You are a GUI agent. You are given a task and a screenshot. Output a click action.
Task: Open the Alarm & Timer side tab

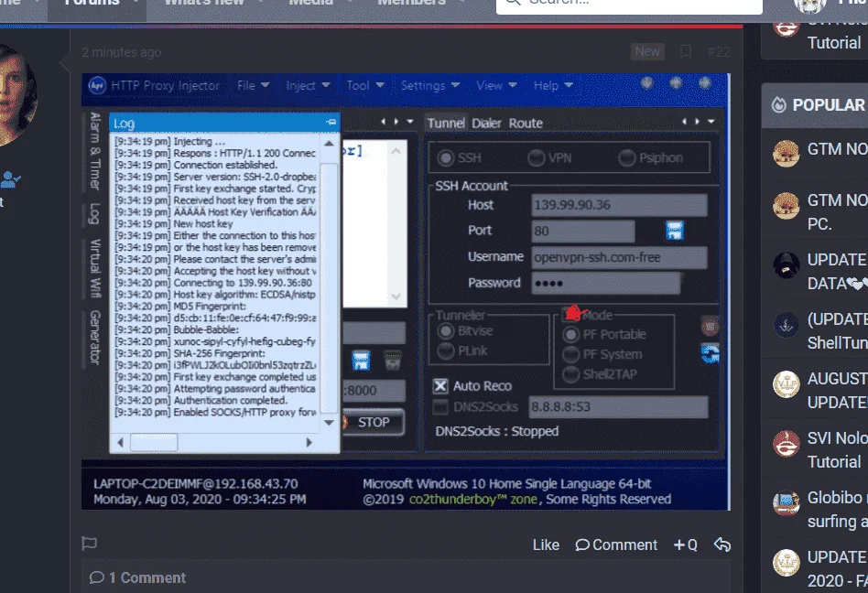point(95,151)
